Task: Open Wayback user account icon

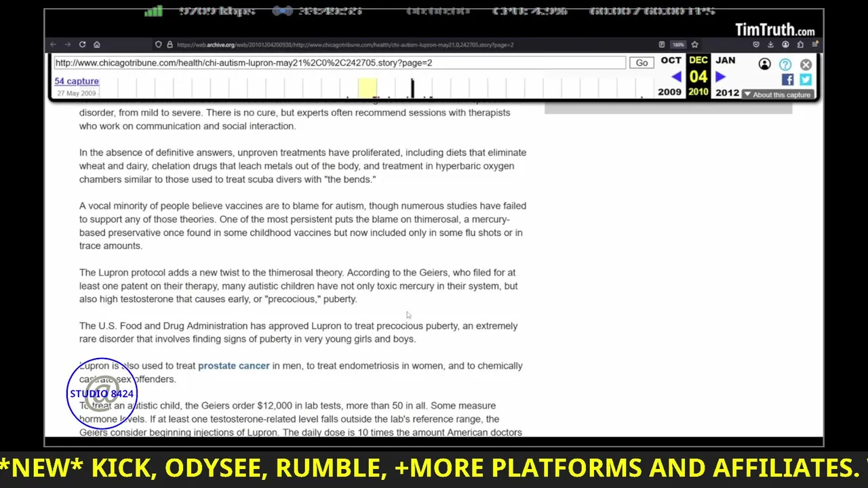Action: point(765,64)
